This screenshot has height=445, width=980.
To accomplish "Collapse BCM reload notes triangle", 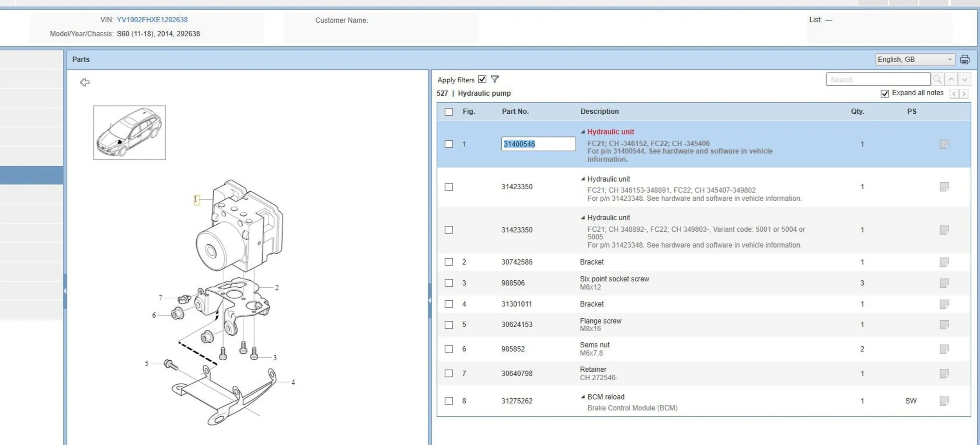I will coord(583,397).
